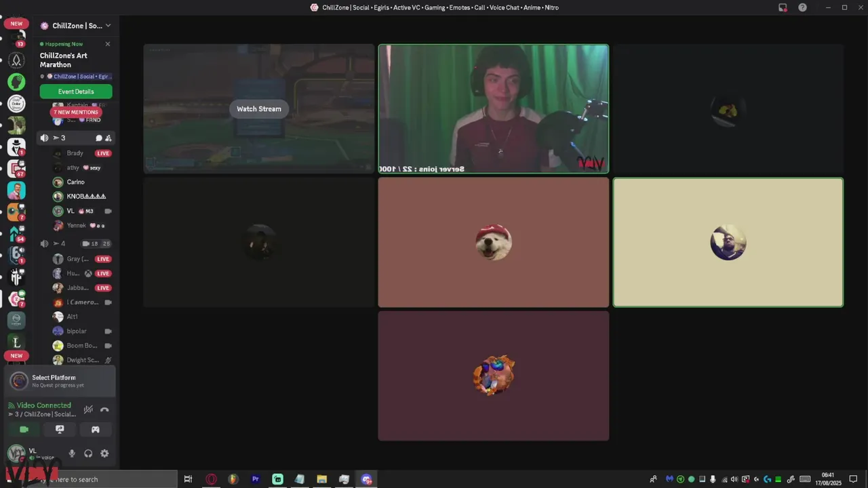The height and width of the screenshot is (488, 868).
Task: Select user Alt1 in channel 4
Action: (x=83, y=317)
